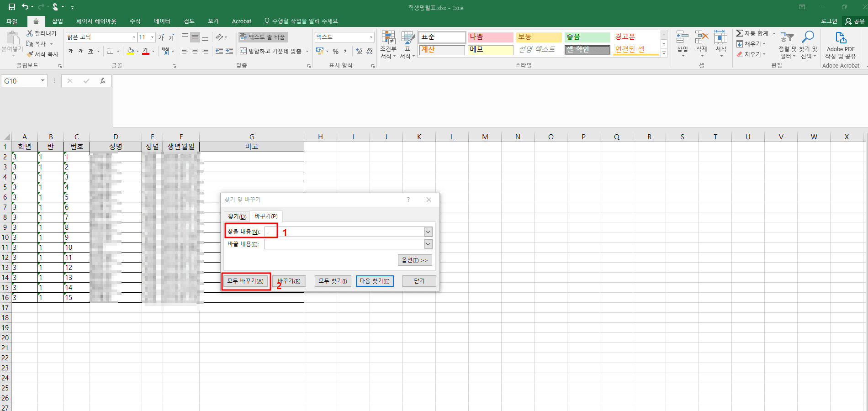Switch to the 수식 ribbon tab
This screenshot has width=868, height=411.
135,21
